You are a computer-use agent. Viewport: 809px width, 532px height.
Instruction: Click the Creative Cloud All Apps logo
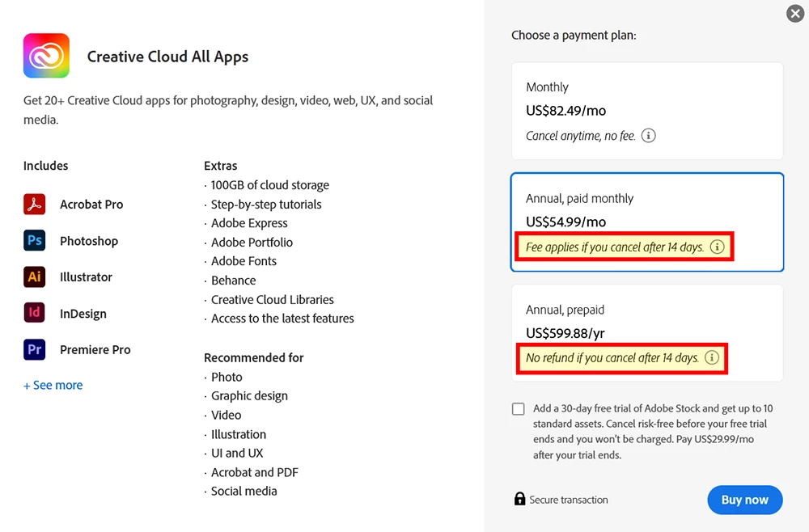46,56
